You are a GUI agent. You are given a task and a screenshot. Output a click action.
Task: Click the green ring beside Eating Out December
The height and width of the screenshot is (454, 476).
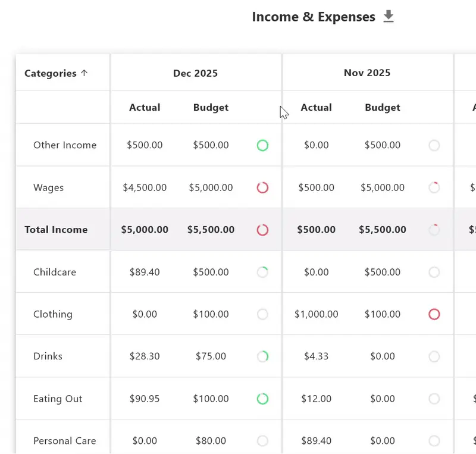coord(262,399)
